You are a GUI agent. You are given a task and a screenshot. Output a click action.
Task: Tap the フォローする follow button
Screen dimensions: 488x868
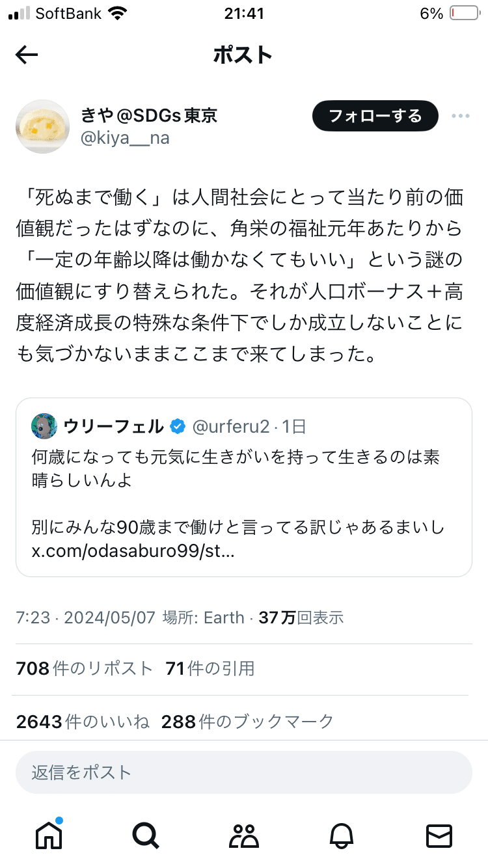(x=375, y=116)
